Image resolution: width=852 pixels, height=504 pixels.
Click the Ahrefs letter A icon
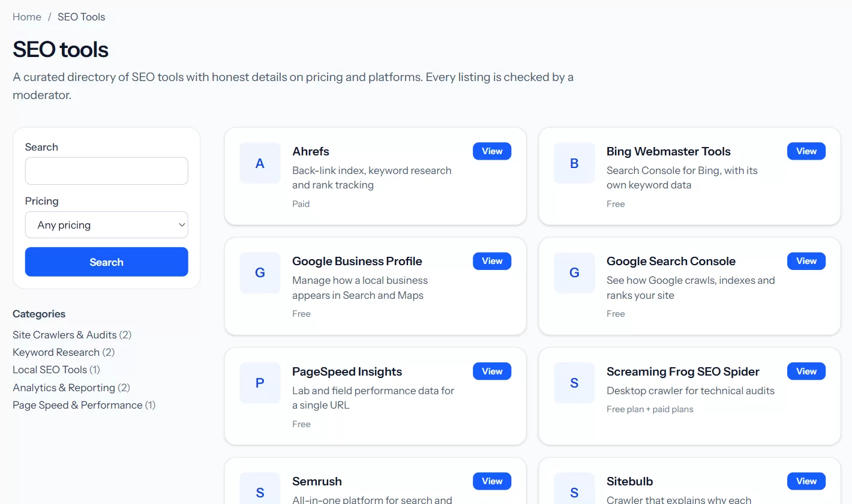[260, 163]
